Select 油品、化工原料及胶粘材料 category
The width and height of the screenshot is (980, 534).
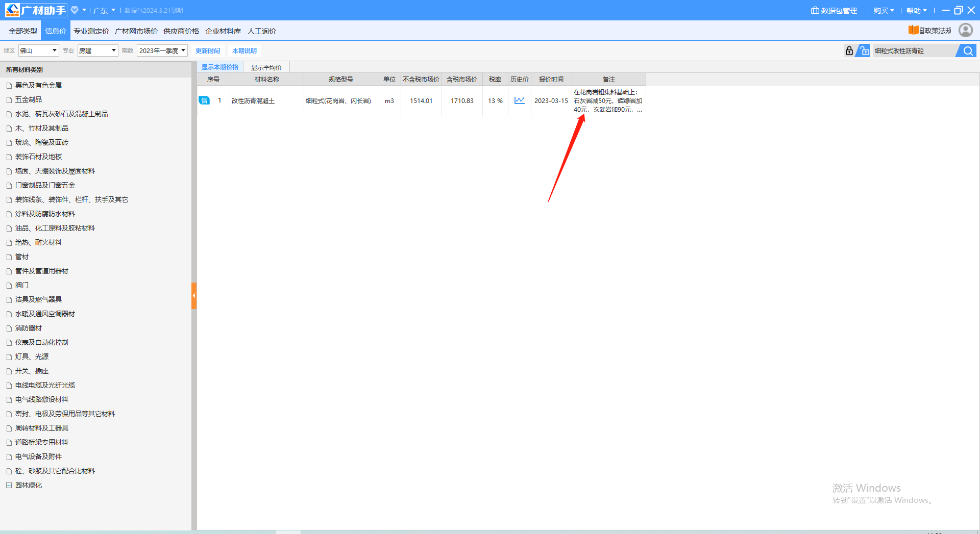55,228
